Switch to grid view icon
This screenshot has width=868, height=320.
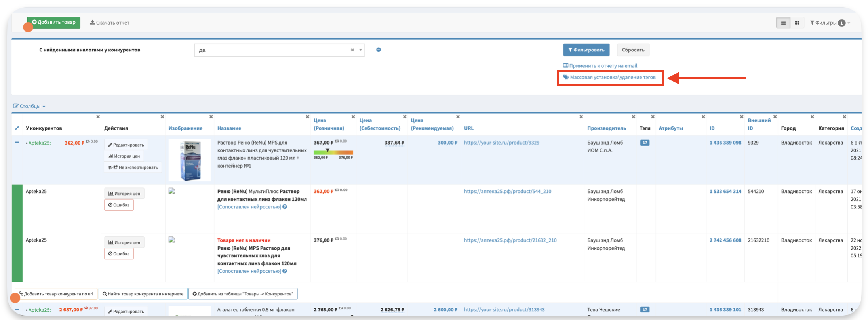pos(797,23)
